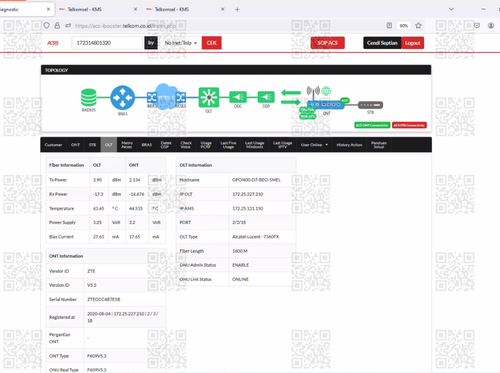The height and width of the screenshot is (373, 500).
Task: Open the Metro Akses tab
Action: click(x=127, y=145)
